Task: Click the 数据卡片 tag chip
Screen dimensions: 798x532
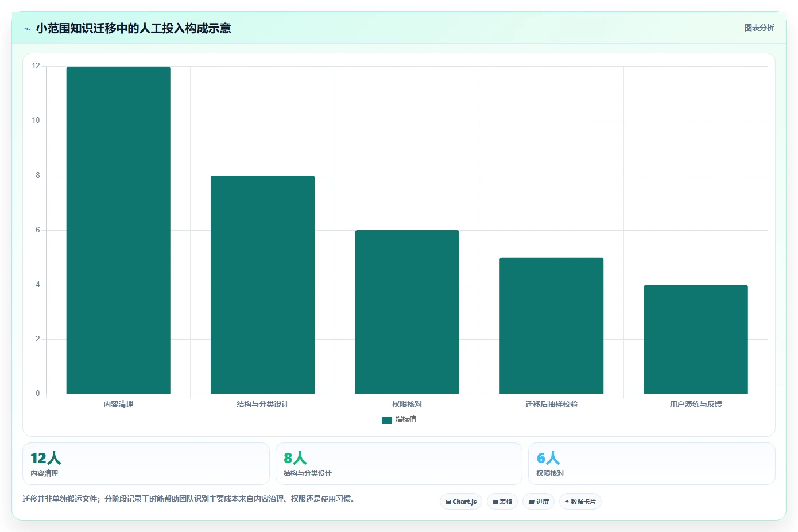Action: click(580, 502)
